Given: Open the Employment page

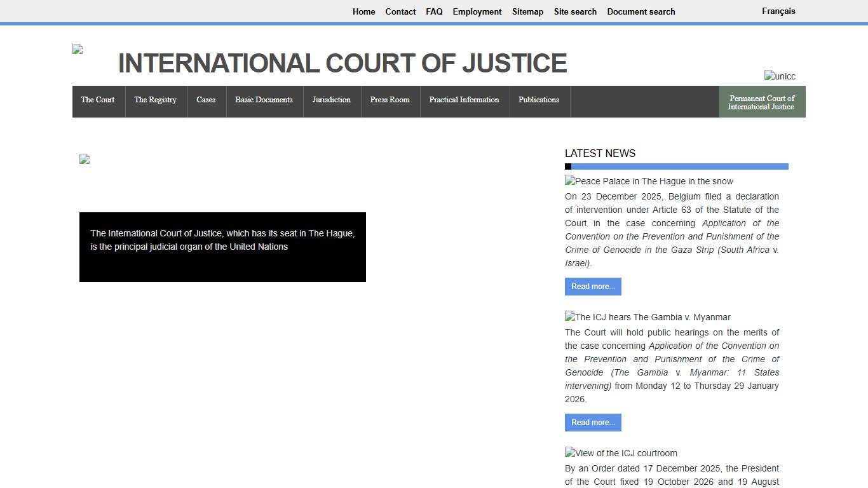Looking at the screenshot, I should coord(477,11).
